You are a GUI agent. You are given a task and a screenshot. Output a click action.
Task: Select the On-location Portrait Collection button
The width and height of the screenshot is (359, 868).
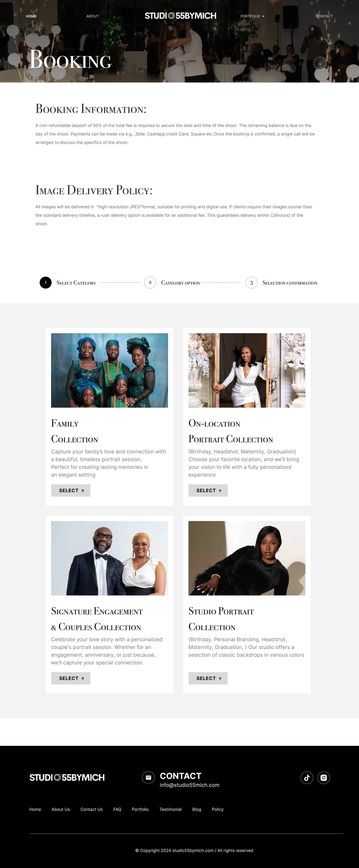pos(208,490)
